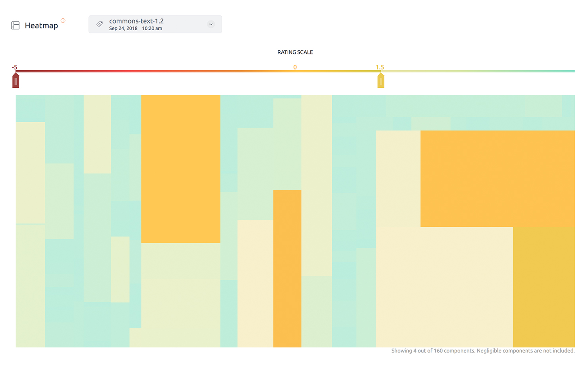This screenshot has height=366, width=588.
Task: Open the info tooltip beside Heatmap title
Action: (x=63, y=20)
